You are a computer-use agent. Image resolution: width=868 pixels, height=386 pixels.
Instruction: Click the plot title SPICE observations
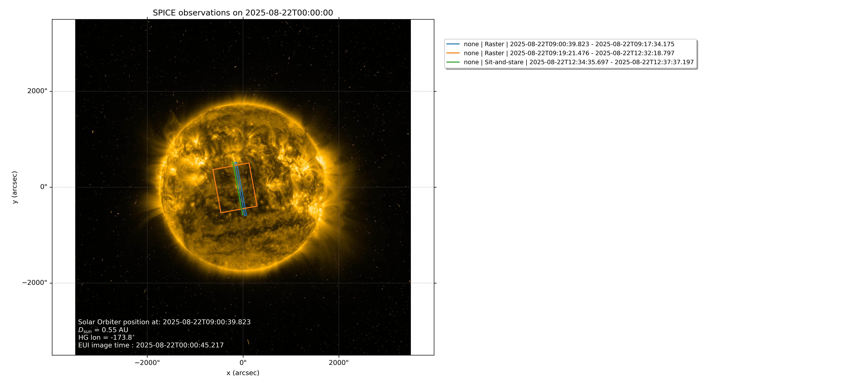(243, 13)
